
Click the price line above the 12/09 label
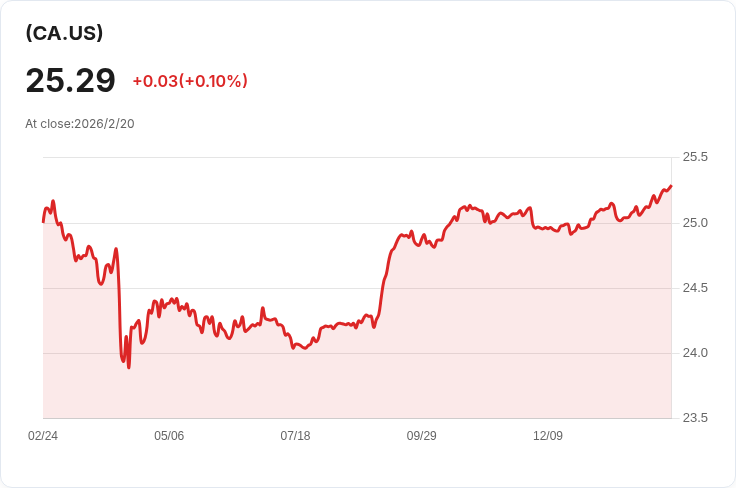tap(548, 229)
